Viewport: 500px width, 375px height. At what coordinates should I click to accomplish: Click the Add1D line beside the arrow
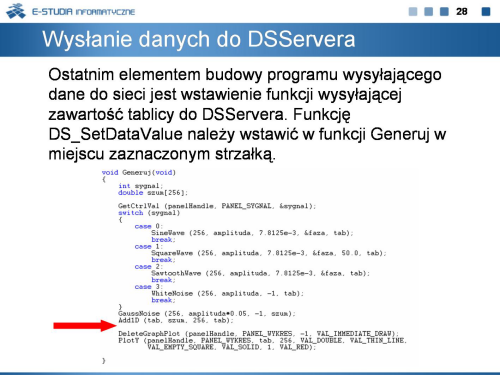(x=176, y=320)
